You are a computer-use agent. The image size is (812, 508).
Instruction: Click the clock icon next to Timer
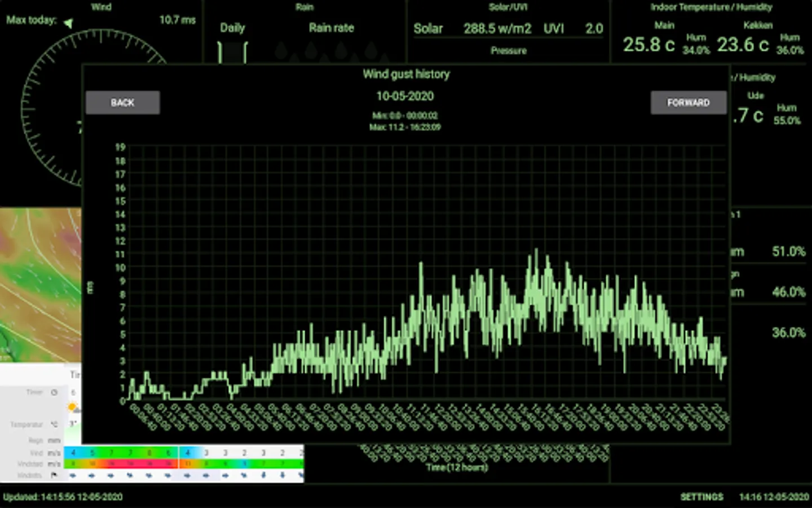pyautogui.click(x=54, y=392)
